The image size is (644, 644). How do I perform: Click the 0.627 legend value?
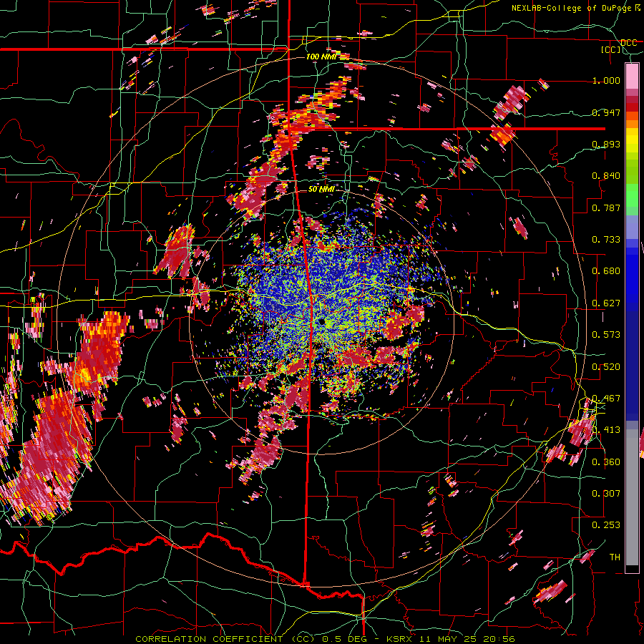pyautogui.click(x=606, y=303)
